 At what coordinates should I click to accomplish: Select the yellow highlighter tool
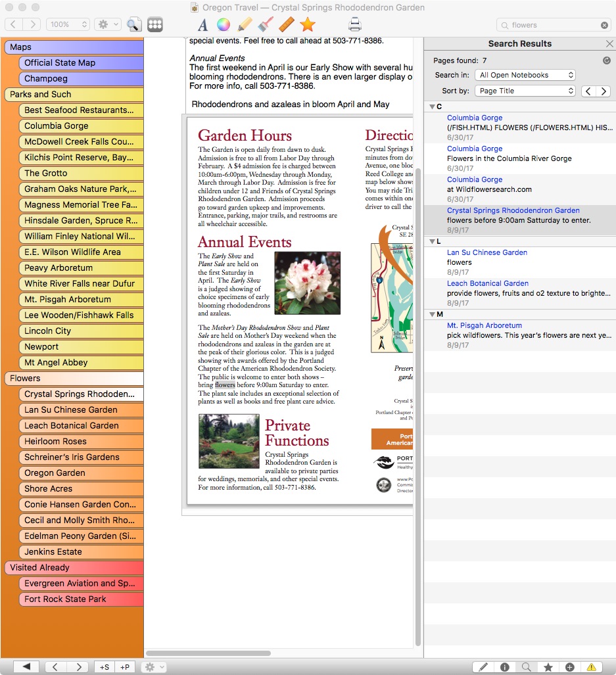click(244, 25)
